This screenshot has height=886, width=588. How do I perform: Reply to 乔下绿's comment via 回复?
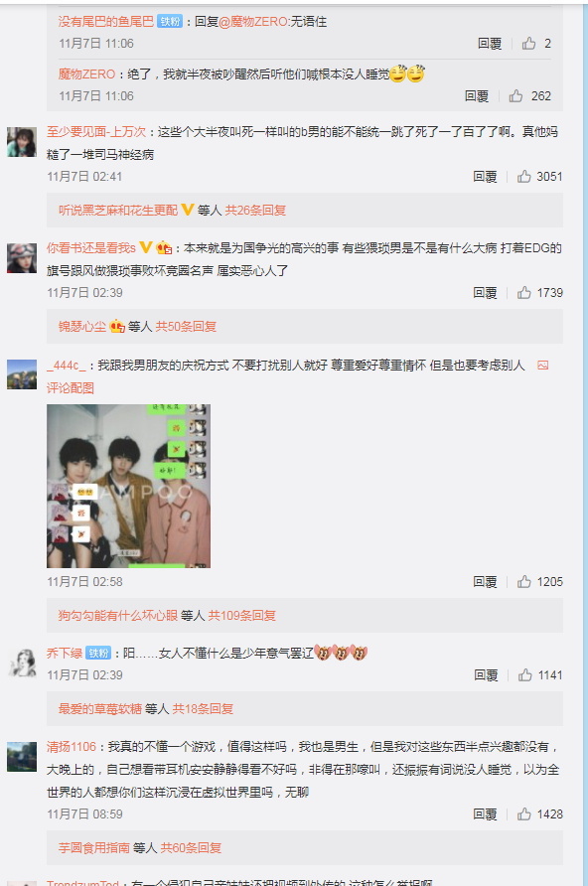[x=486, y=674]
